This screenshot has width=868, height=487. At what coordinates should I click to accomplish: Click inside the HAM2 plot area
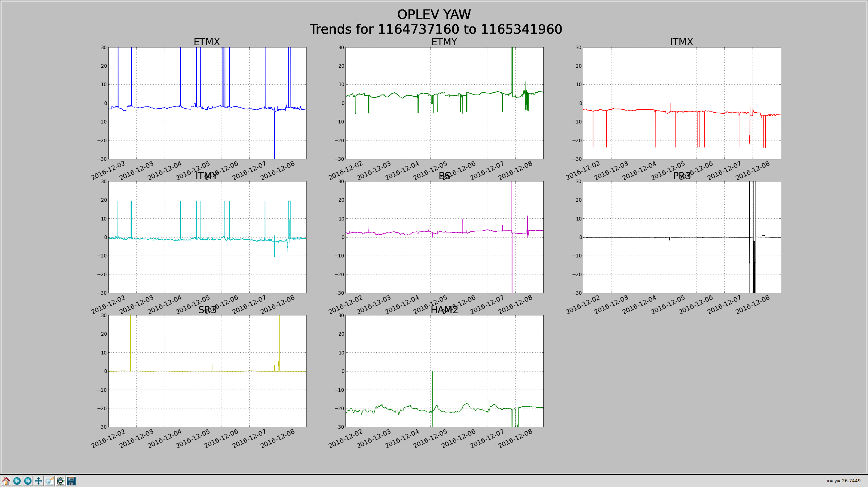(444, 371)
